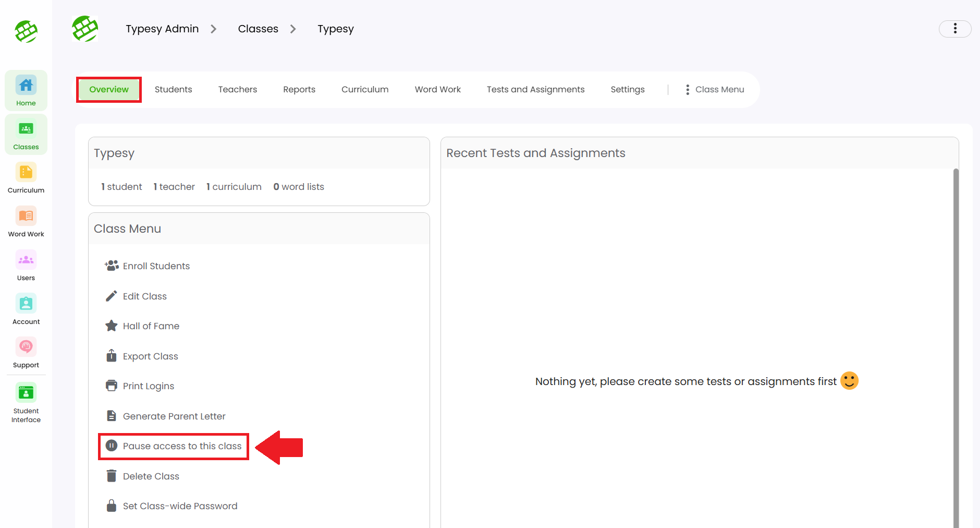The width and height of the screenshot is (980, 528).
Task: Click the three-dot button at top right
Action: 955,29
